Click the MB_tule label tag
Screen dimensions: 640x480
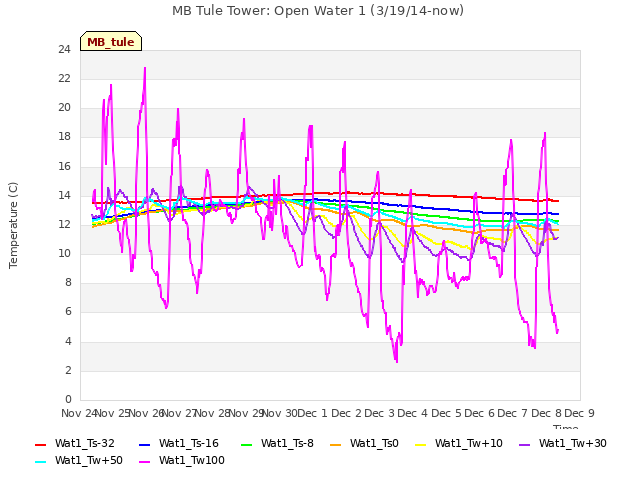[111, 41]
